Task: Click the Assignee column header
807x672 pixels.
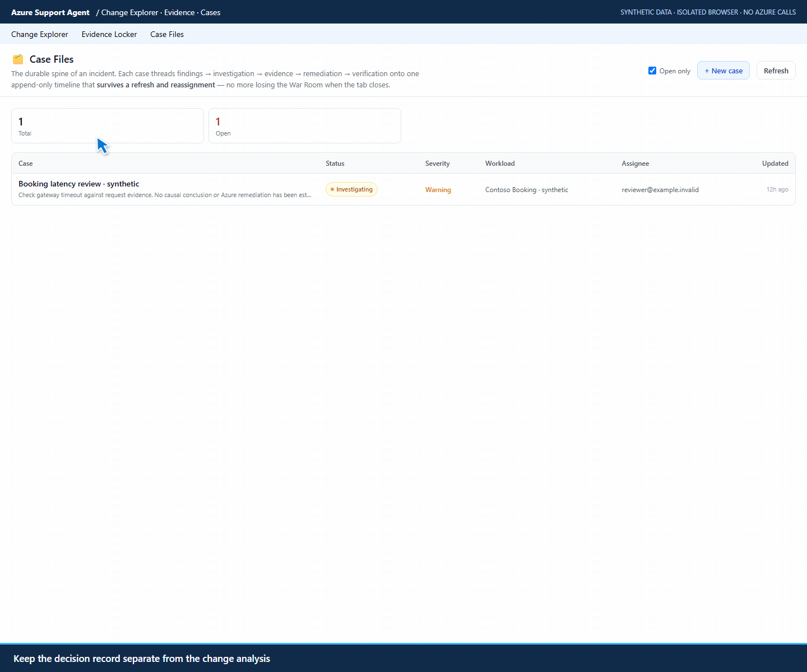Action: click(636, 164)
